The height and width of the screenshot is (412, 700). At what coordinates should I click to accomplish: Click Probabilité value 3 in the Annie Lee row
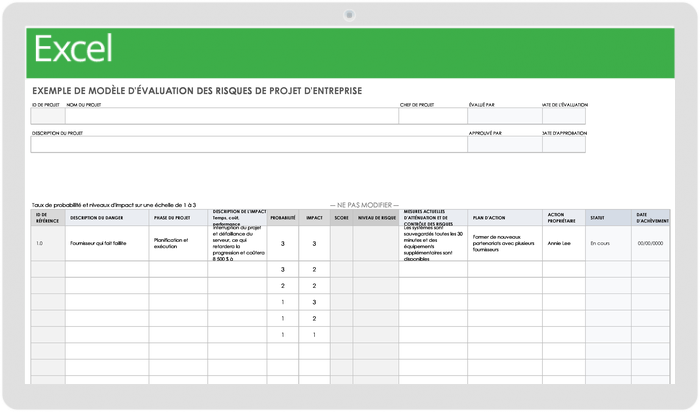pyautogui.click(x=283, y=243)
